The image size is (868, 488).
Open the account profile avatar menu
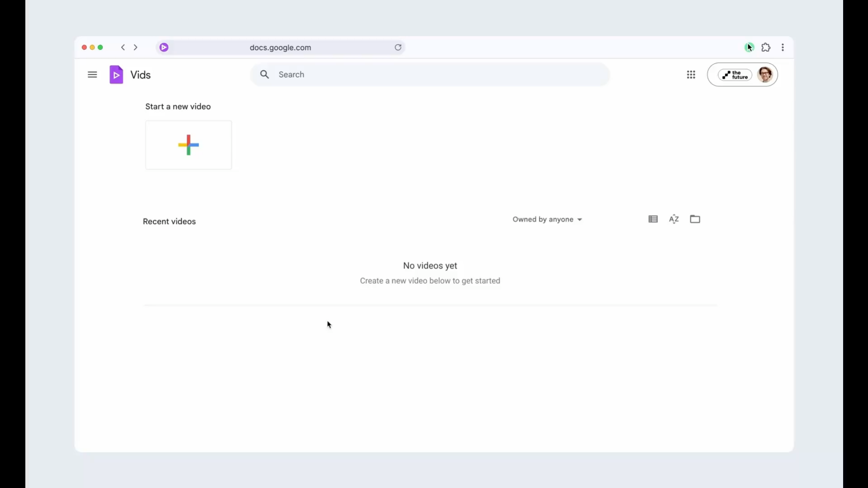(765, 75)
